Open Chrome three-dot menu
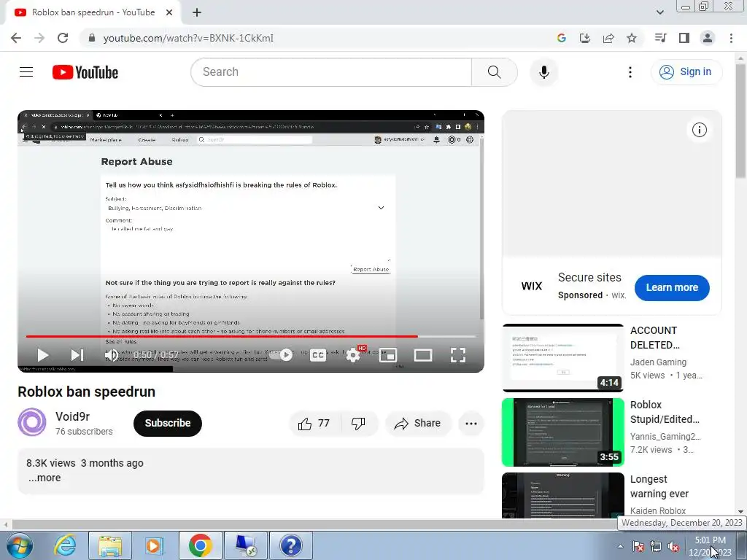747x560 pixels. coord(731,38)
